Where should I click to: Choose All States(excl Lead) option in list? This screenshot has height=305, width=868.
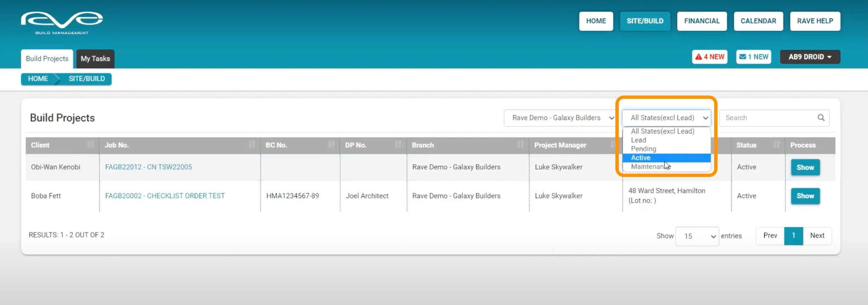tap(667, 131)
